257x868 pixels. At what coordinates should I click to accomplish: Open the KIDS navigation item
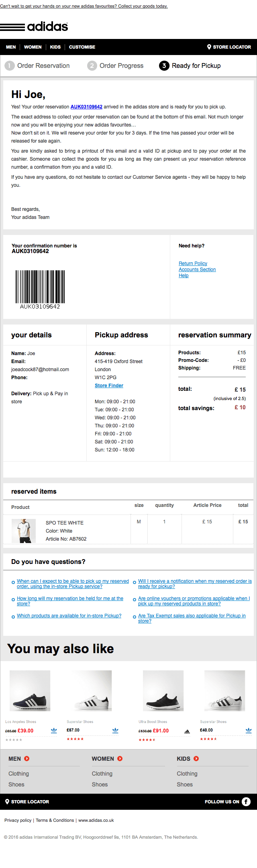(x=55, y=47)
